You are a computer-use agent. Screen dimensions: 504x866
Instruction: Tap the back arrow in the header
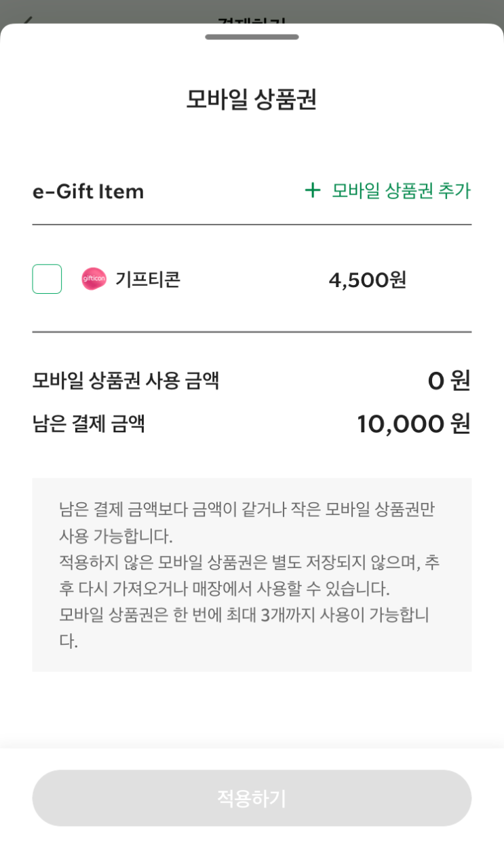[x=27, y=19]
